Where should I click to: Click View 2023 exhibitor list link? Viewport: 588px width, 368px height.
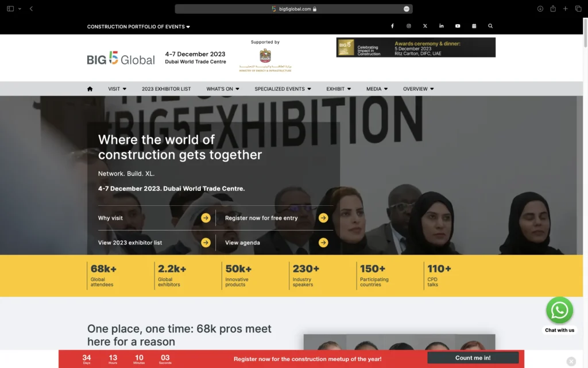coord(130,243)
